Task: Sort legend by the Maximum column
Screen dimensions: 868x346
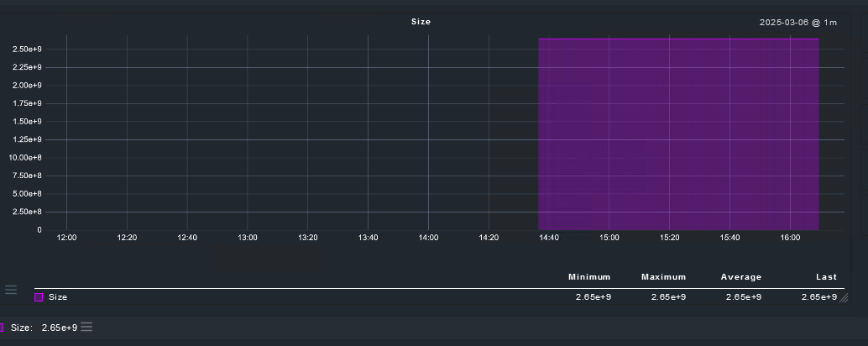Action: coord(663,277)
